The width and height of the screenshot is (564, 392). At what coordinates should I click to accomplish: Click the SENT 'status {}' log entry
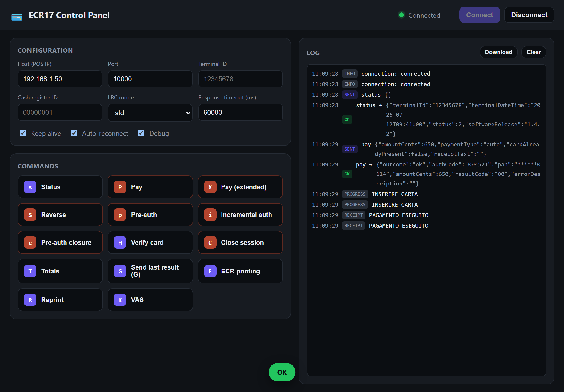(426, 95)
